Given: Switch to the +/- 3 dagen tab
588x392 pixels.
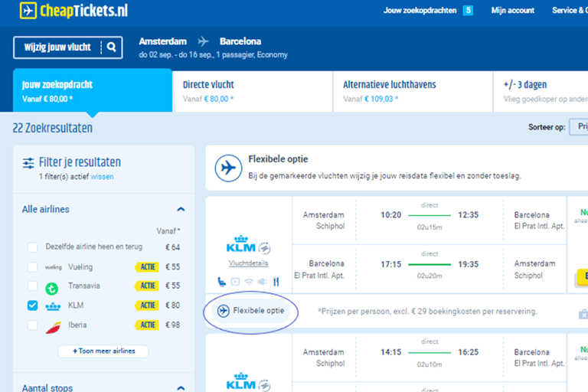Looking at the screenshot, I should pos(541,92).
